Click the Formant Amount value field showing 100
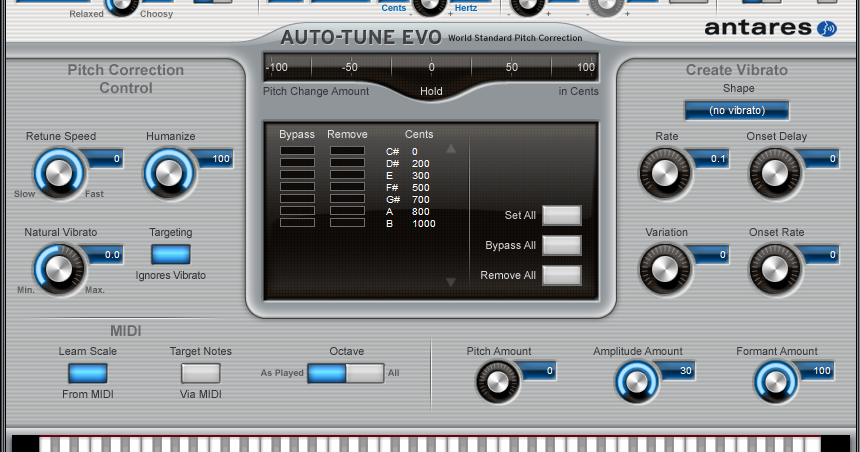Image resolution: width=860 pixels, height=452 pixels. coord(816,371)
